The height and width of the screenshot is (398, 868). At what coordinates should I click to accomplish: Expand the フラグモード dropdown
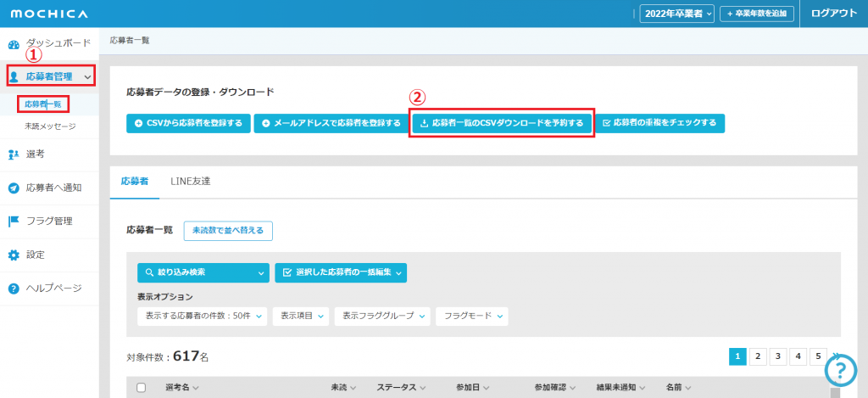[x=471, y=316]
